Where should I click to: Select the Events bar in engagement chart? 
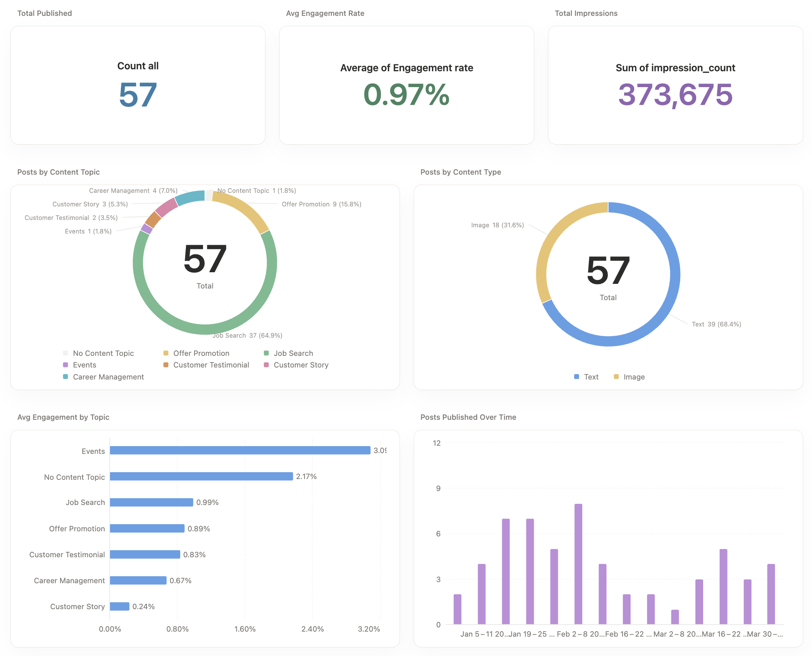(x=240, y=450)
